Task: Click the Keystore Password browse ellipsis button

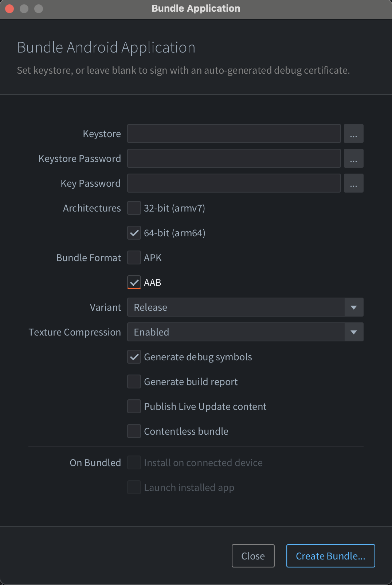Action: 353,158
